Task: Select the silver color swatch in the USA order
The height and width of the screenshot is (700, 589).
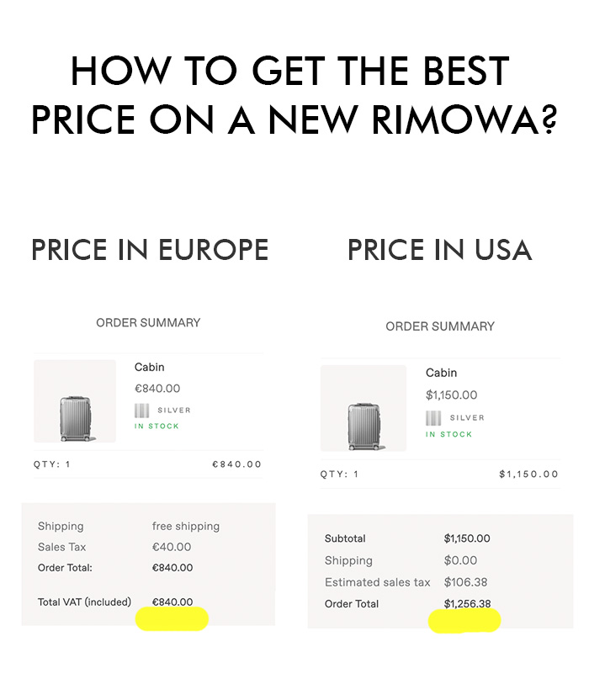Action: pos(433,418)
